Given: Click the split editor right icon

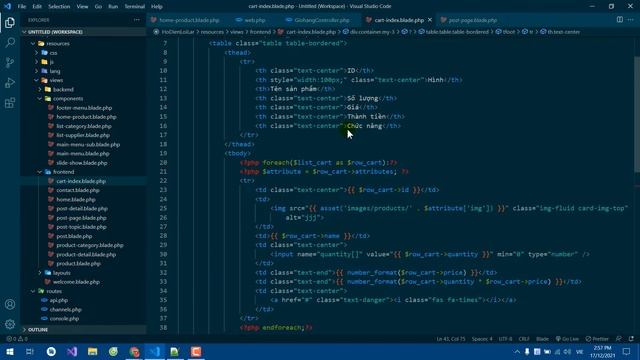Looking at the screenshot, I should pos(620,20).
